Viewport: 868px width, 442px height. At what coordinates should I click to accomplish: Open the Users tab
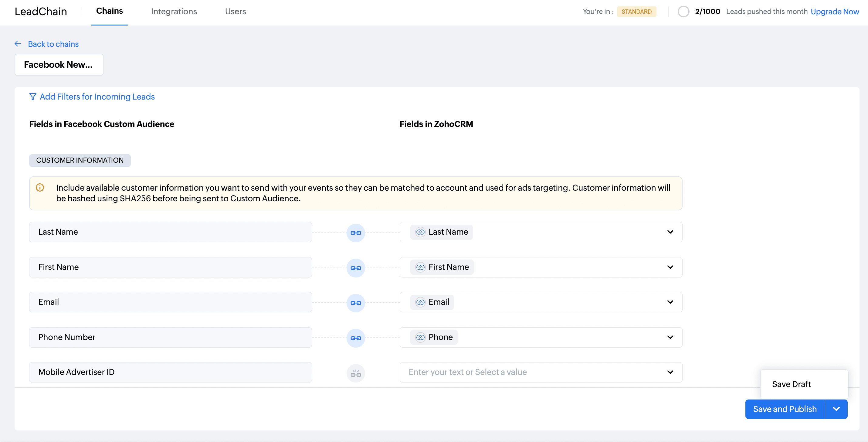tap(235, 12)
